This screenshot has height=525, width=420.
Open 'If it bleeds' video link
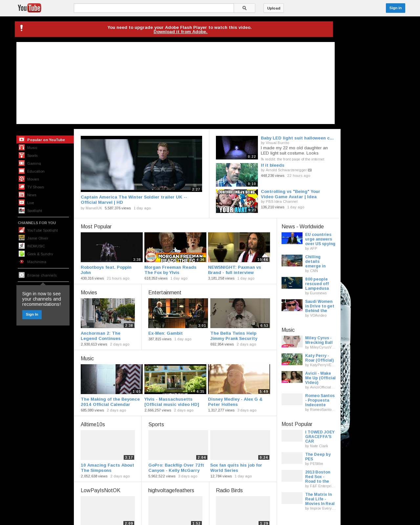(273, 165)
